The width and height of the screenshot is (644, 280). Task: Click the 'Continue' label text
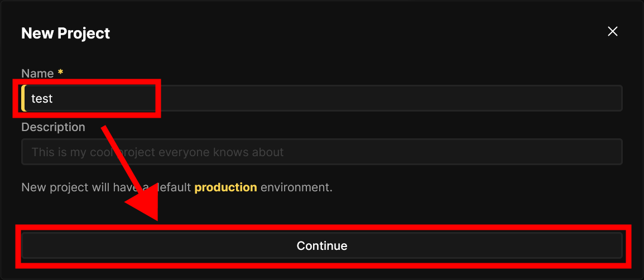coord(321,245)
